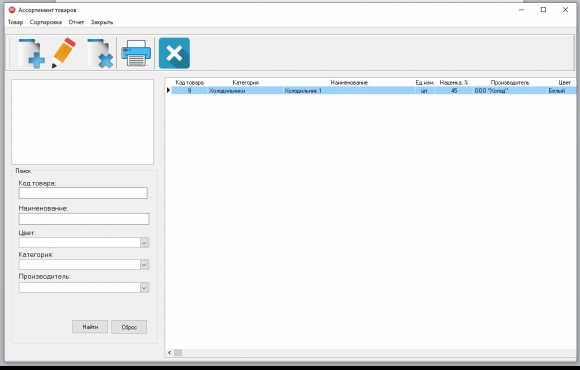Image resolution: width=580 pixels, height=370 pixels.
Task: Open the Товар menu
Action: point(16,22)
